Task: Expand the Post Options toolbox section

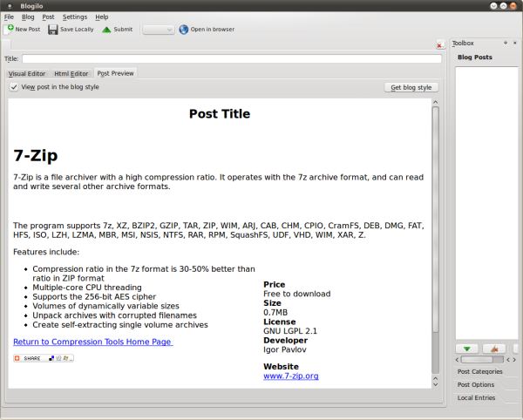Action: (x=476, y=384)
